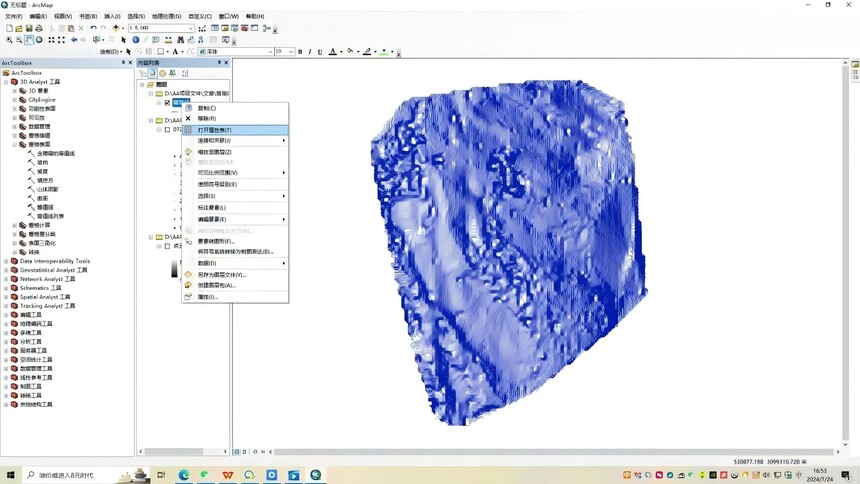Open the 绘制(D) drawing menu button

(110, 52)
